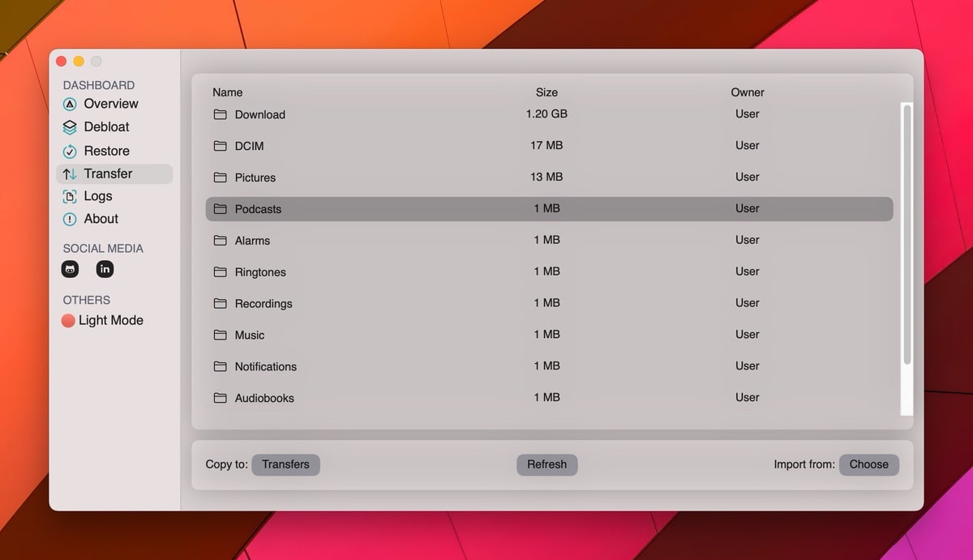
Task: Select the DCIM folder row
Action: (x=548, y=146)
